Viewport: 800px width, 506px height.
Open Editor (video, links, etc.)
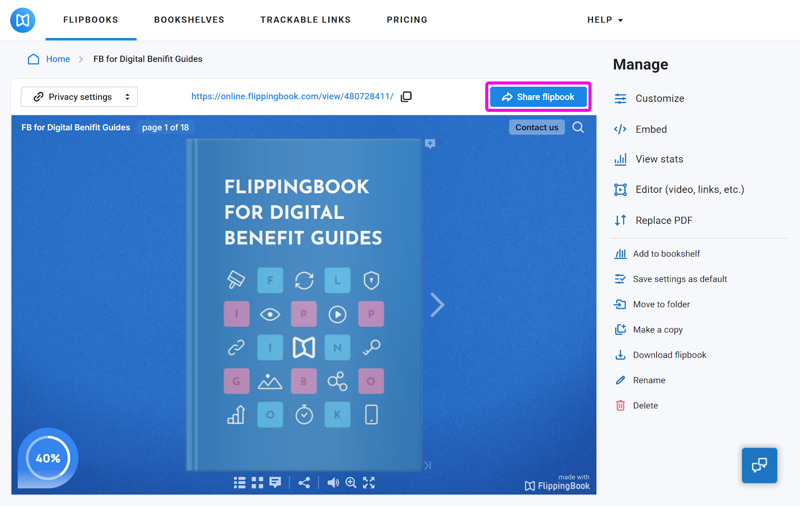coord(679,190)
